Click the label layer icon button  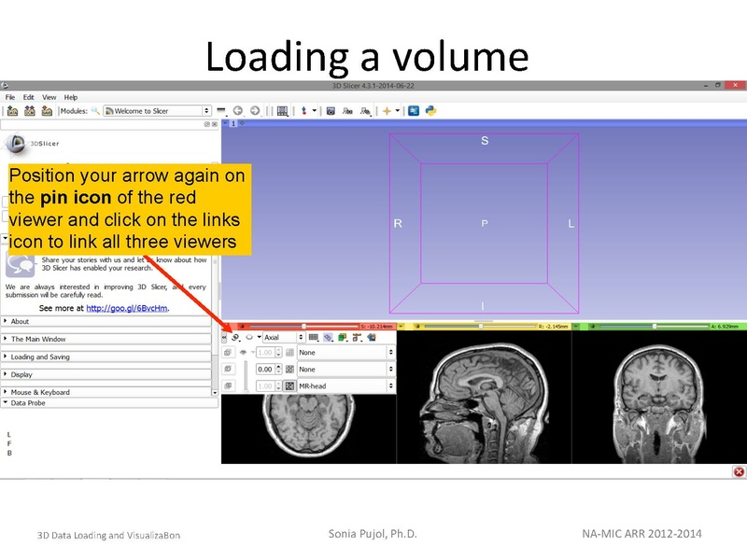tap(228, 353)
